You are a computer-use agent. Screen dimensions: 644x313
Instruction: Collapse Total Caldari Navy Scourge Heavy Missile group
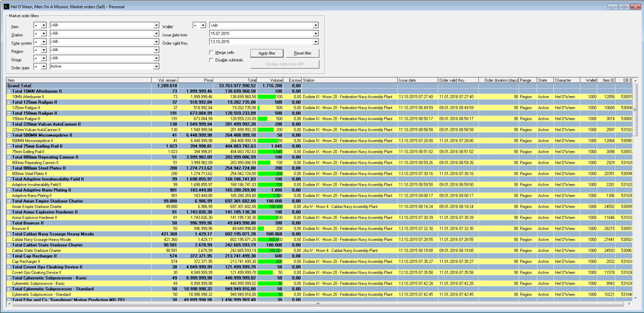pyautogui.click(x=9, y=234)
